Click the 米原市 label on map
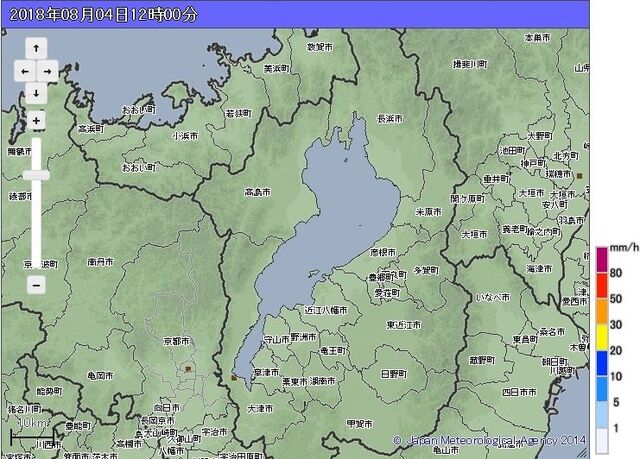This screenshot has height=459, width=640. coord(429,212)
